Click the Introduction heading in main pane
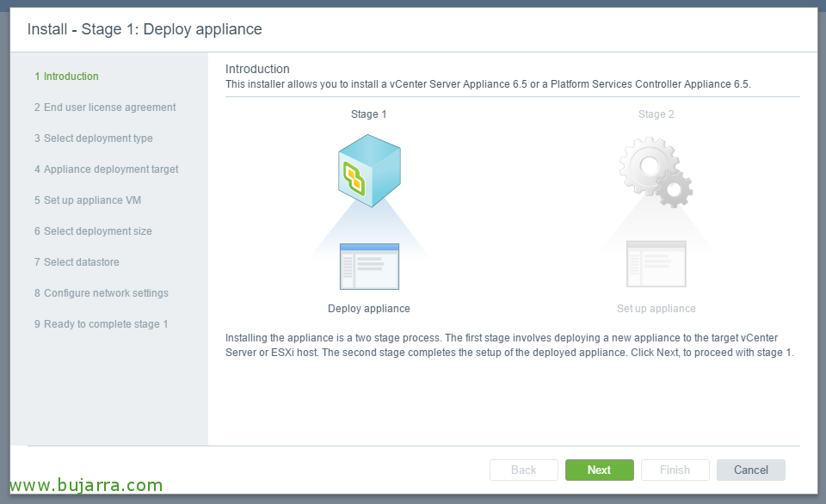Viewport: 826px width, 504px height. (x=257, y=69)
